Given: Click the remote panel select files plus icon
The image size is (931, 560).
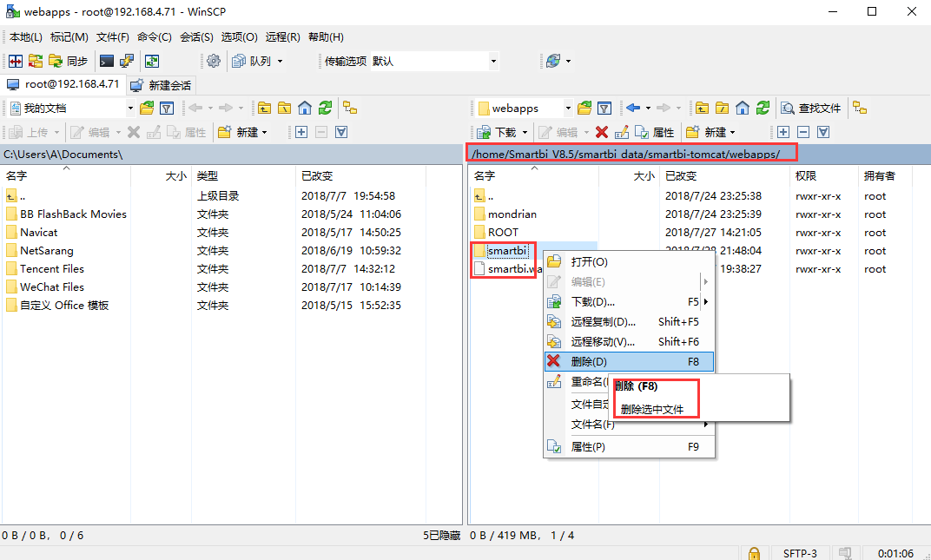Looking at the screenshot, I should 783,132.
